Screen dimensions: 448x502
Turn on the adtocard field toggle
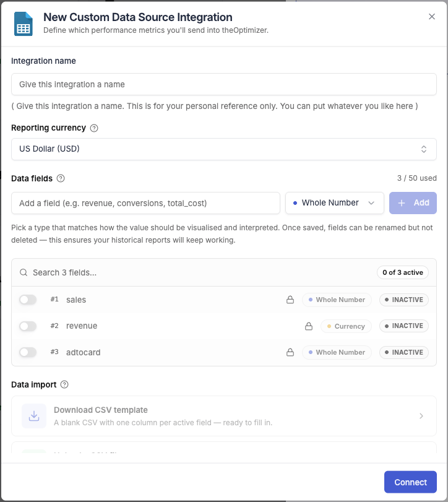coord(28,352)
